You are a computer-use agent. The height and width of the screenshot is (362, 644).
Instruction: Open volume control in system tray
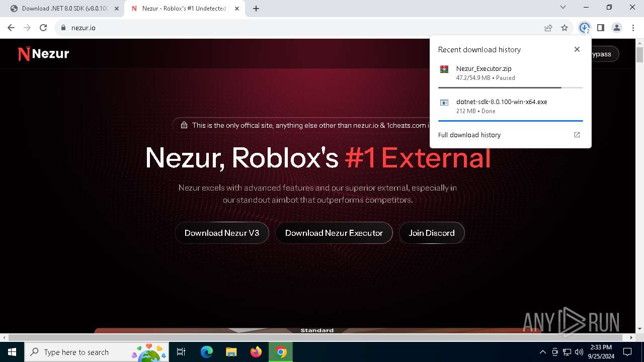(579, 352)
